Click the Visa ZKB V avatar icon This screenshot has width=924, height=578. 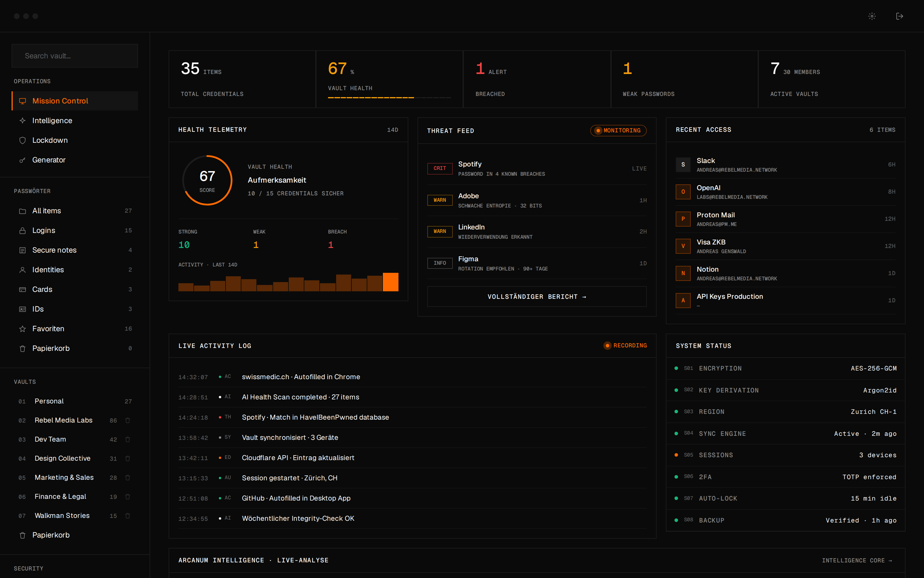pos(683,246)
